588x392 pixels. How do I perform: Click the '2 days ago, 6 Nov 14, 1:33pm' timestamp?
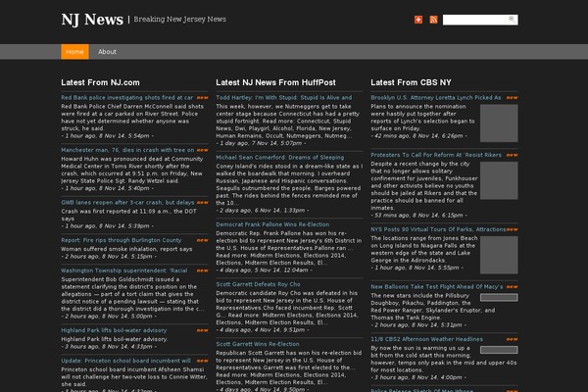(262, 211)
